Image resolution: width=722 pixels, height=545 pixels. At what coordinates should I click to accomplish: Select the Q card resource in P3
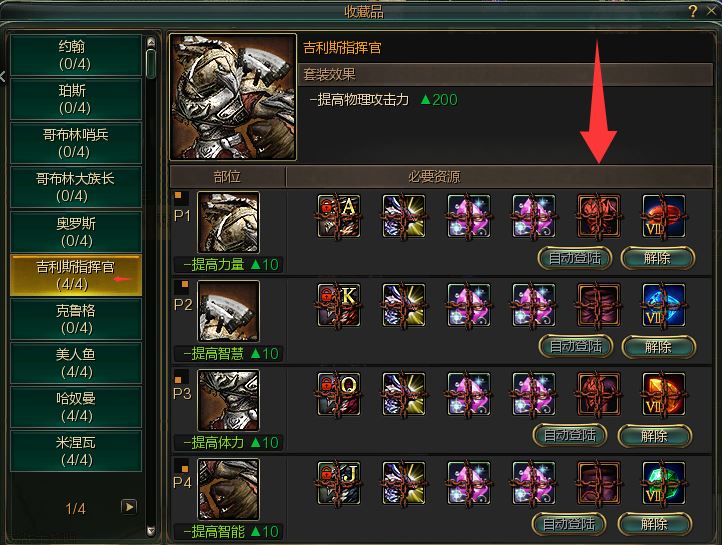click(x=339, y=394)
